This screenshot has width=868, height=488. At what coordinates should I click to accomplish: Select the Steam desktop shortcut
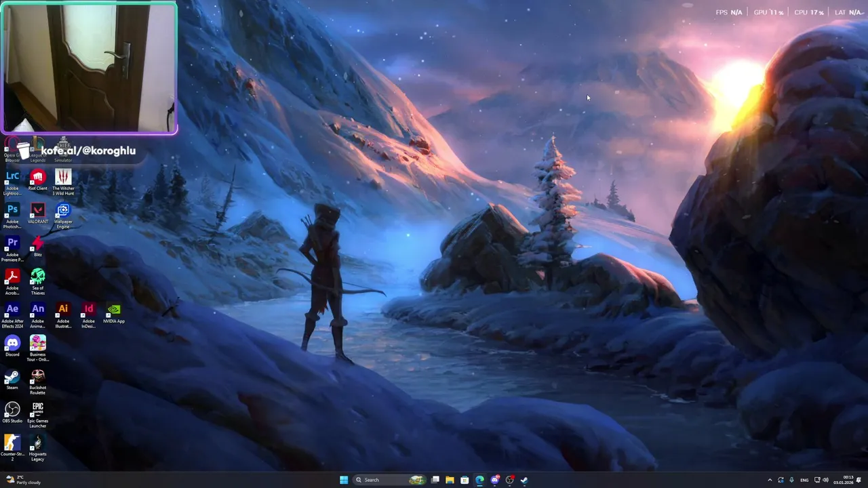point(12,380)
